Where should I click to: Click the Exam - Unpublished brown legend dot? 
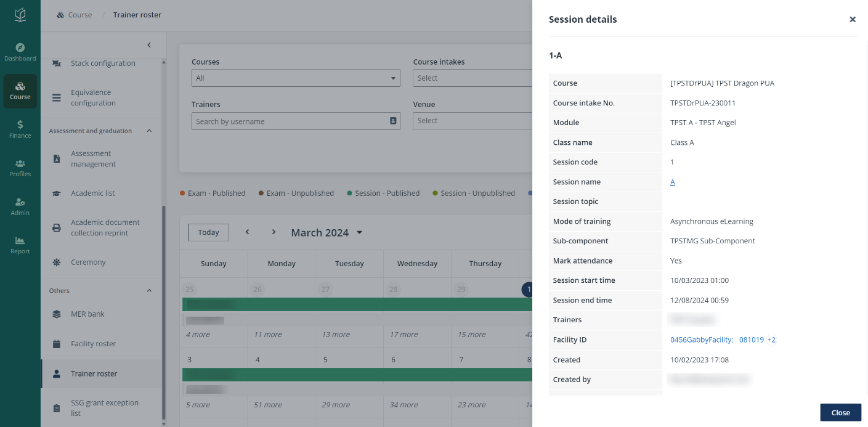pyautogui.click(x=261, y=193)
